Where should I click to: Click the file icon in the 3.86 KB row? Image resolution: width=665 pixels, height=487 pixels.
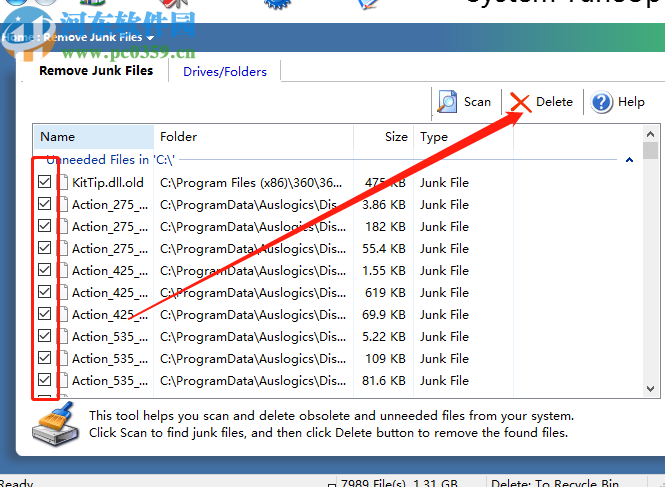(x=63, y=204)
